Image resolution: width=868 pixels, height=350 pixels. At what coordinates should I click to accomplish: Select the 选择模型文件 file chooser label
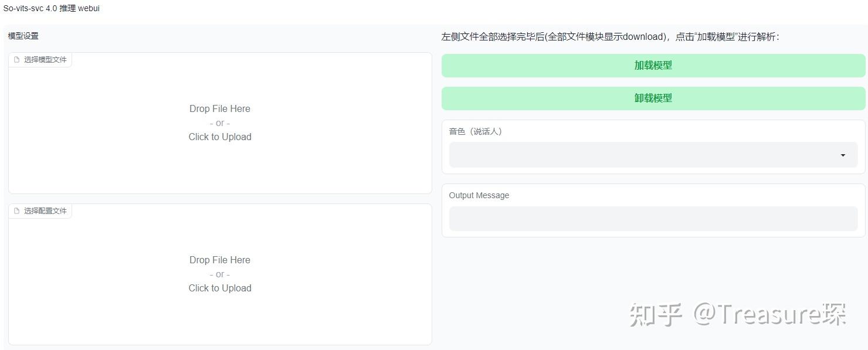(44, 59)
